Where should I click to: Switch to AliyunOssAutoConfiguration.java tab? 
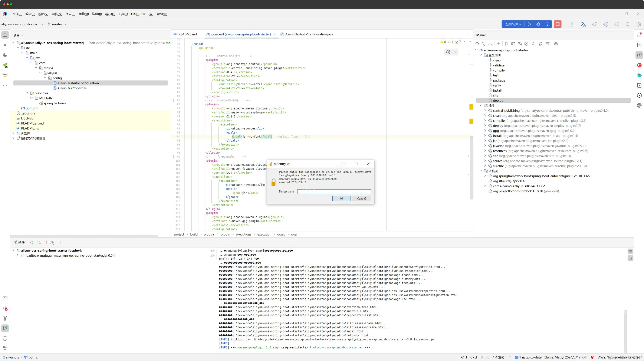(x=309, y=34)
